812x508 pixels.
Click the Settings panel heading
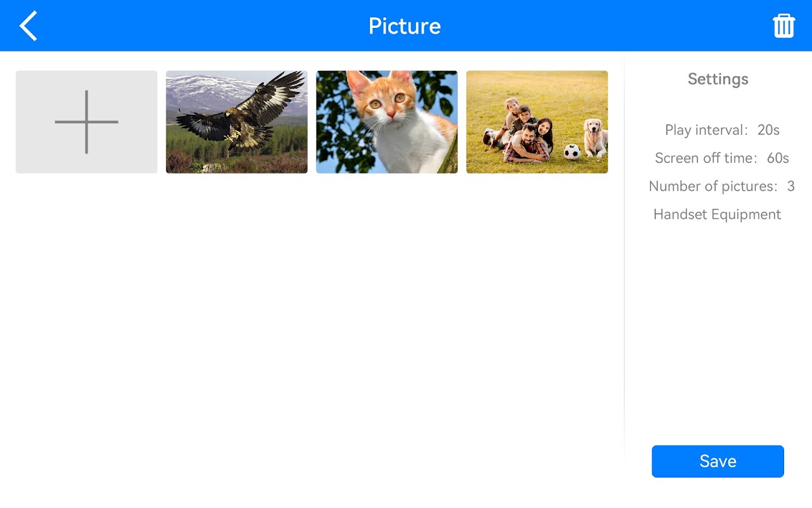(717, 79)
